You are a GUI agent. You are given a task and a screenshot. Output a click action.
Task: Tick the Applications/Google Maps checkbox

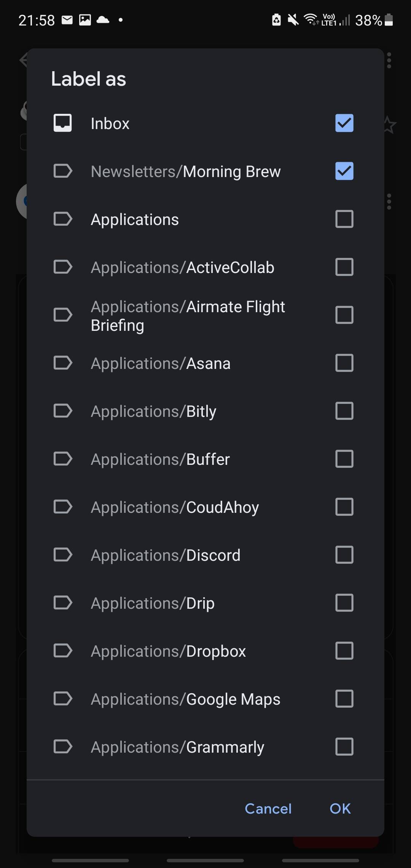click(x=344, y=699)
